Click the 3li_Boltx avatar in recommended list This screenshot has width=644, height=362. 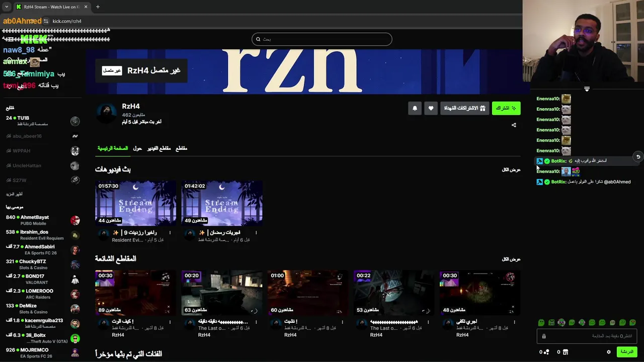75,338
